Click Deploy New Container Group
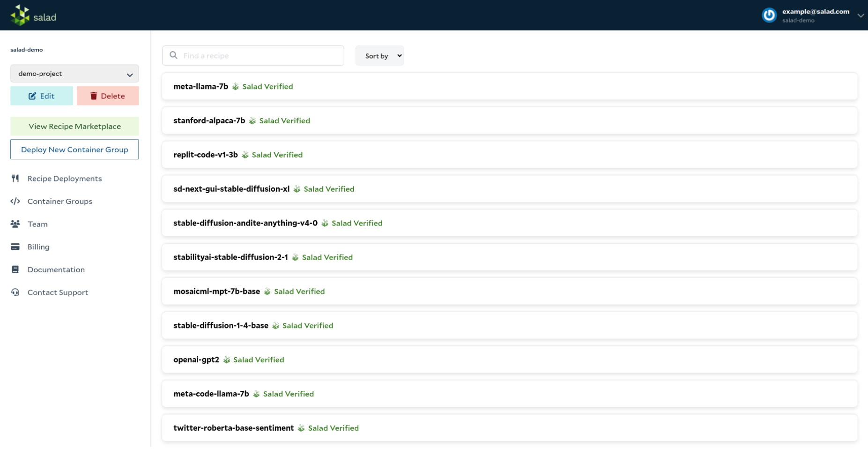Screen dimensions: 868x449 pyautogui.click(x=74, y=150)
